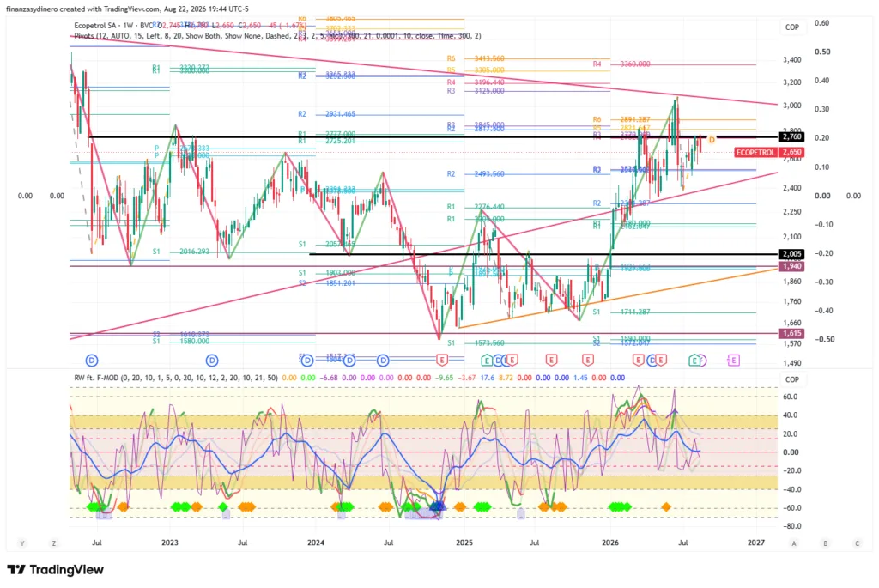879x588 pixels.
Task: Select the black 2,005 price level label
Action: (791, 254)
